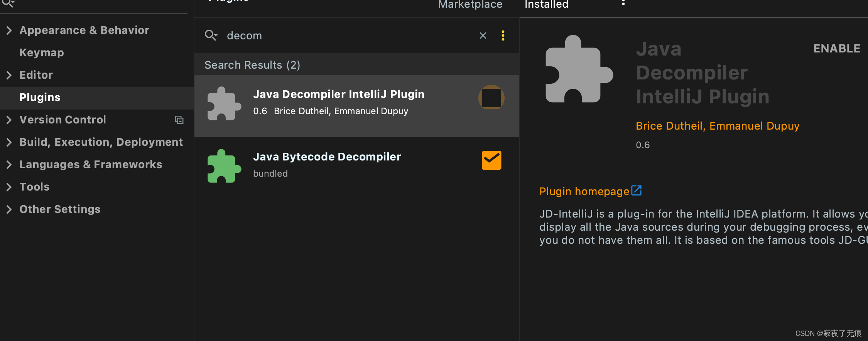Click the external link icon next to Plugin homepage
Screen dimensions: 868x341
[x=637, y=191]
